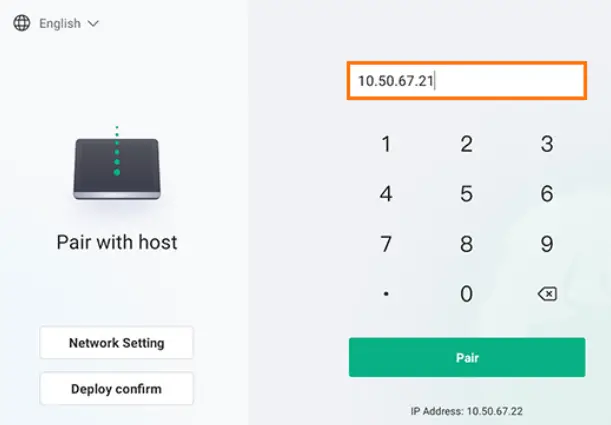Tap number 2 on the keypad
The width and height of the screenshot is (611, 425).
pos(466,144)
